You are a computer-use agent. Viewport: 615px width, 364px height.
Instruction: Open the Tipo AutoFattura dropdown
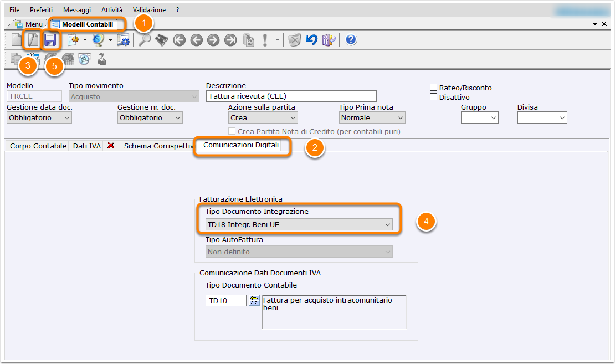(x=299, y=252)
